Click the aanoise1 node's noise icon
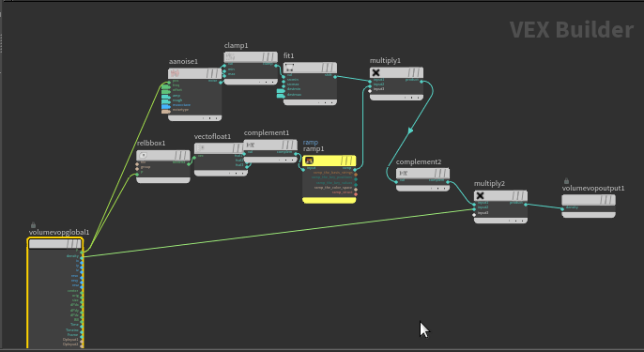 [175, 73]
